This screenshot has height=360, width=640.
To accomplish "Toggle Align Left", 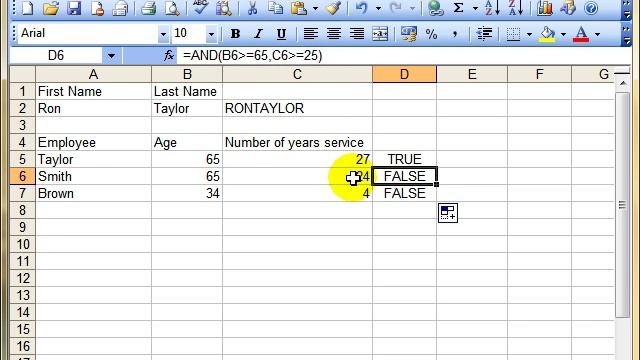I will click(311, 34).
